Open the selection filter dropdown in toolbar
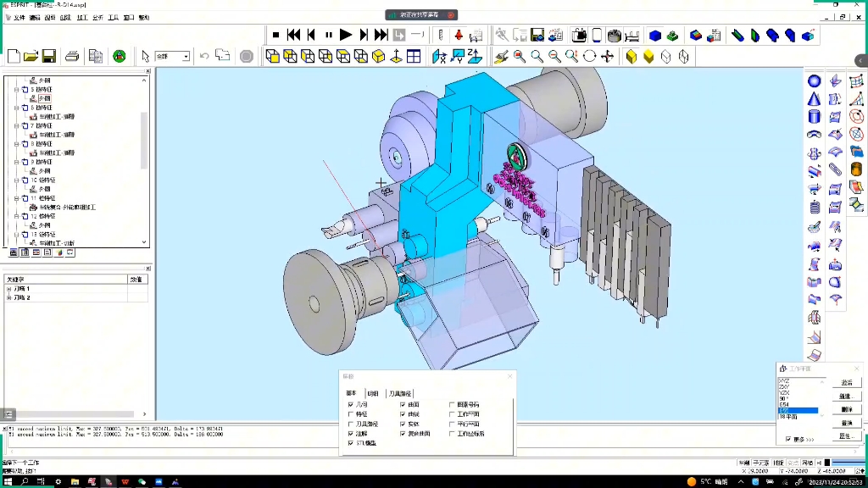 186,57
